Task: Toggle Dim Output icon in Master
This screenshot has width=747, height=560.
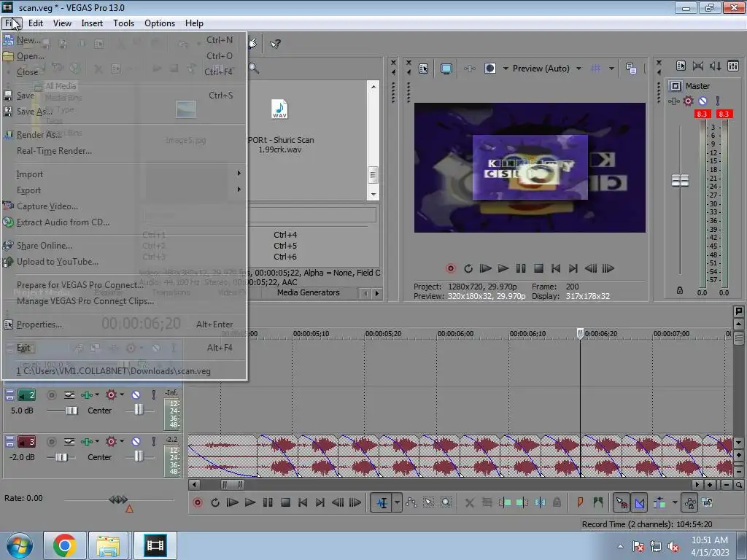Action: point(715,66)
